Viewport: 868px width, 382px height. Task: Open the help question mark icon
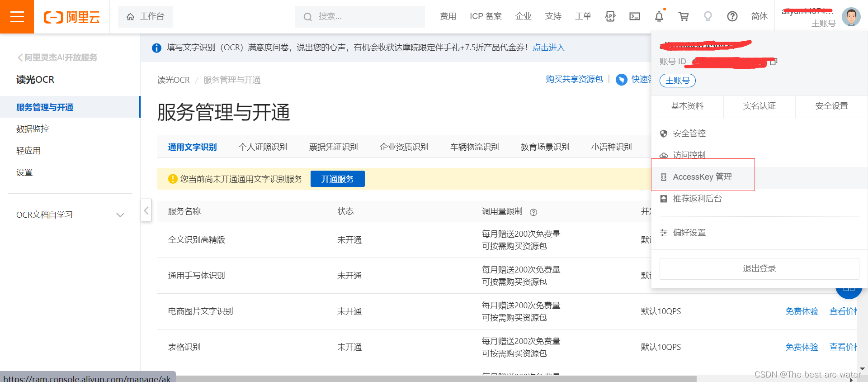[732, 17]
